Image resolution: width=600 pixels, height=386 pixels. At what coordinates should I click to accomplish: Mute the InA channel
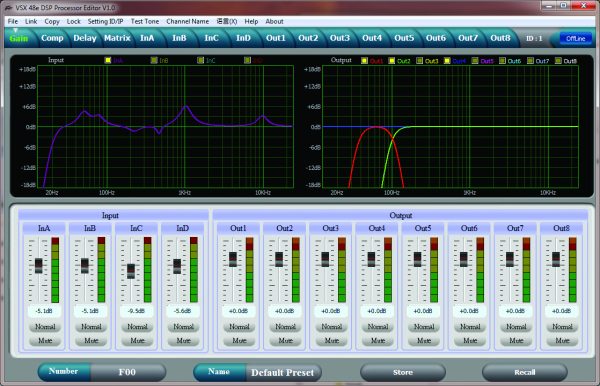45,340
